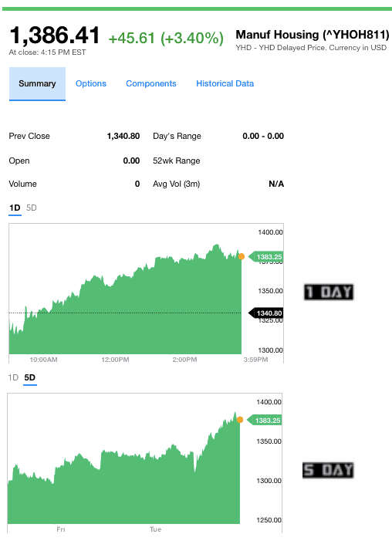The width and height of the screenshot is (392, 551).
Task: Select 1D range above first chart
Action: click(x=15, y=208)
